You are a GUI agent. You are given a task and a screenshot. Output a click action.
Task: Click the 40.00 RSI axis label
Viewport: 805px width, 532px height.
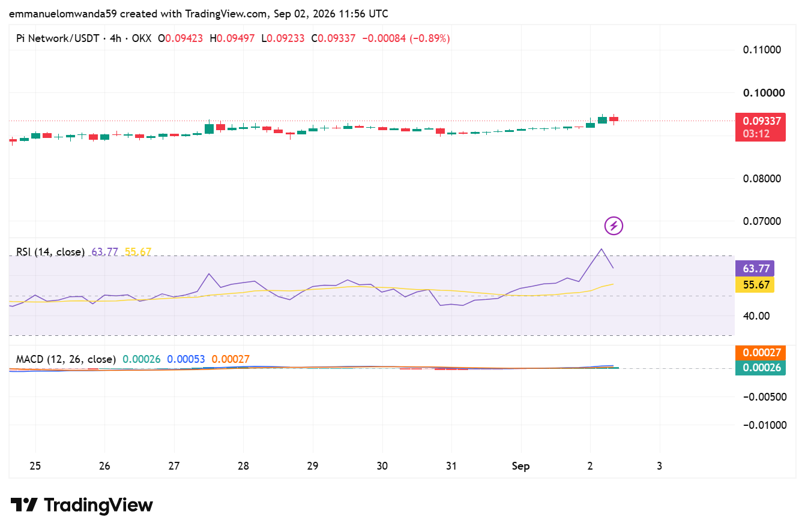(756, 315)
